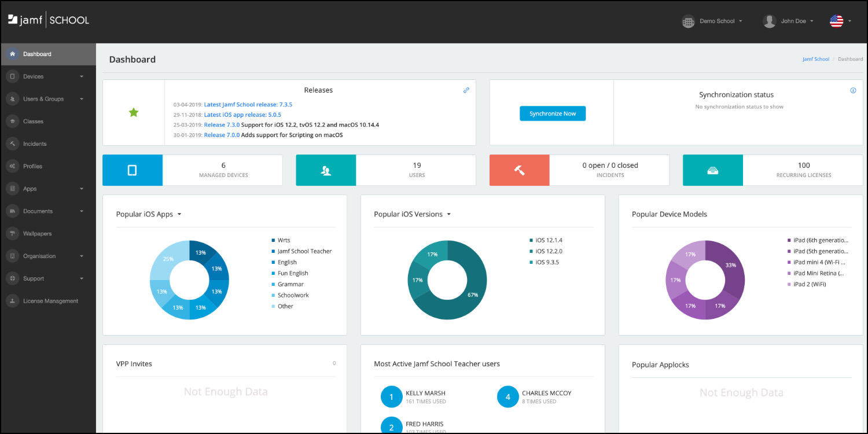This screenshot has width=868, height=434.
Task: Open License Management in the sidebar
Action: coord(48,301)
